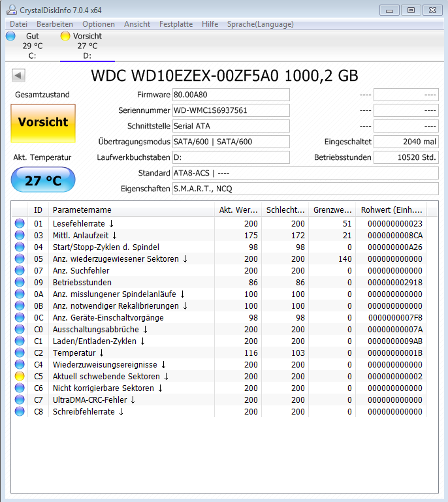
Task: Open the Bearbeiten menu
Action: coord(55,24)
